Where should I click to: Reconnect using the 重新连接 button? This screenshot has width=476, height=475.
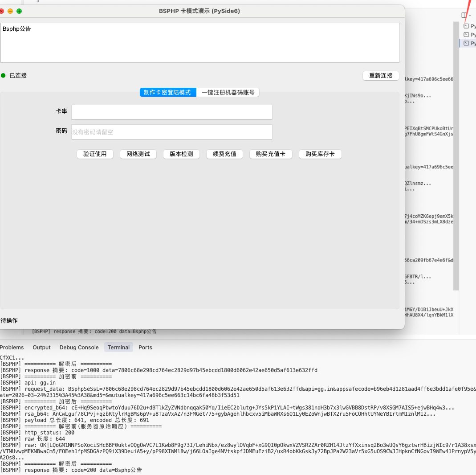pyautogui.click(x=381, y=76)
